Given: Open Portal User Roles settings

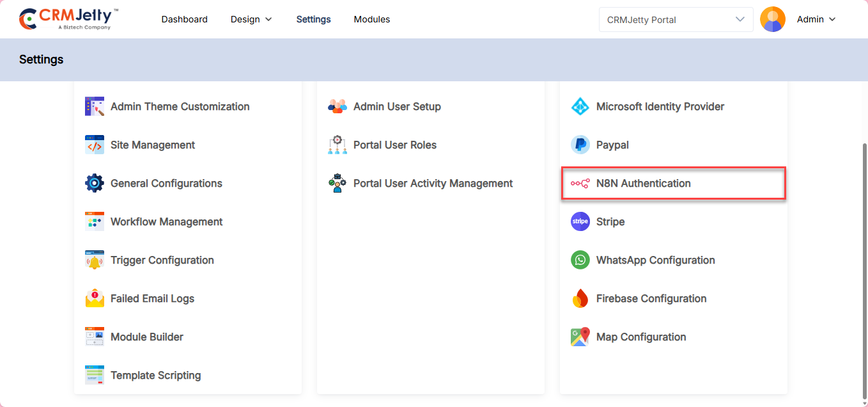Looking at the screenshot, I should (394, 145).
